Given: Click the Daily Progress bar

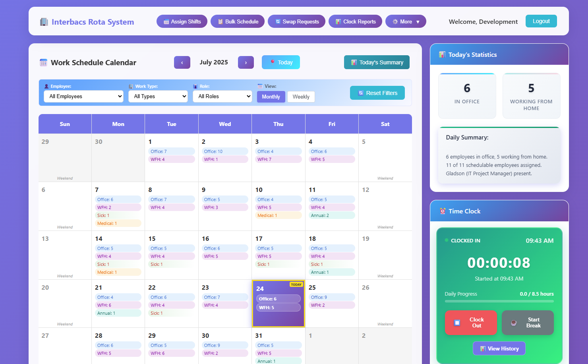Looking at the screenshot, I should (x=499, y=301).
